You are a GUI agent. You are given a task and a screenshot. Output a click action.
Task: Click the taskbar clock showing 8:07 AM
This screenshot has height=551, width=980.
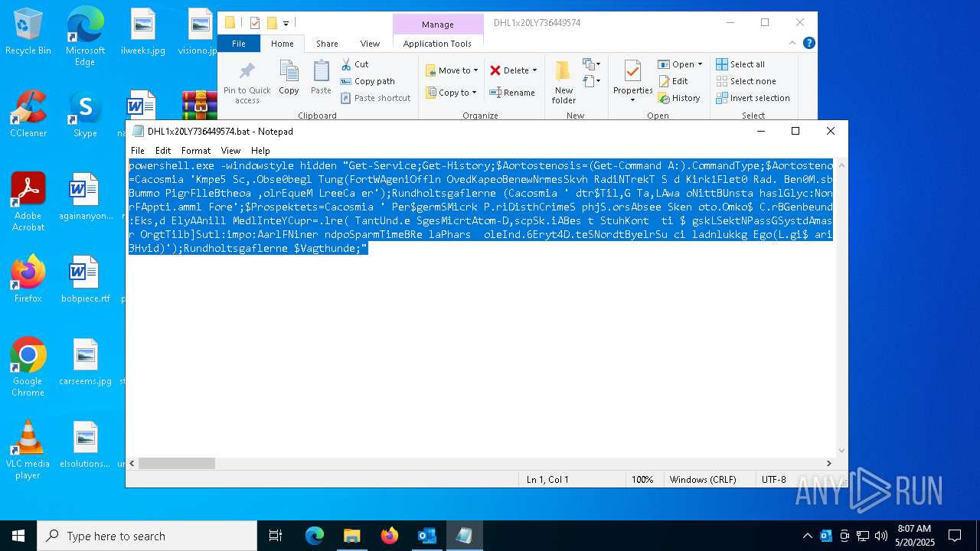pyautogui.click(x=914, y=536)
